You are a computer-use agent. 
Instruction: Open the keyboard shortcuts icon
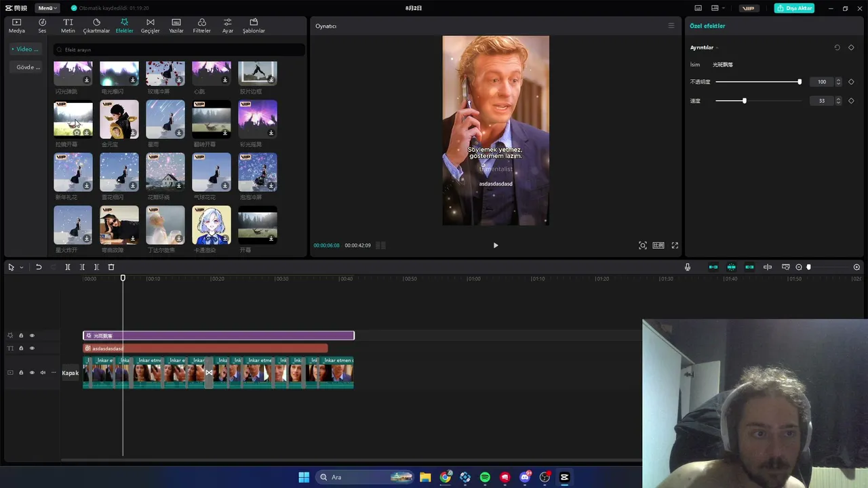[697, 8]
